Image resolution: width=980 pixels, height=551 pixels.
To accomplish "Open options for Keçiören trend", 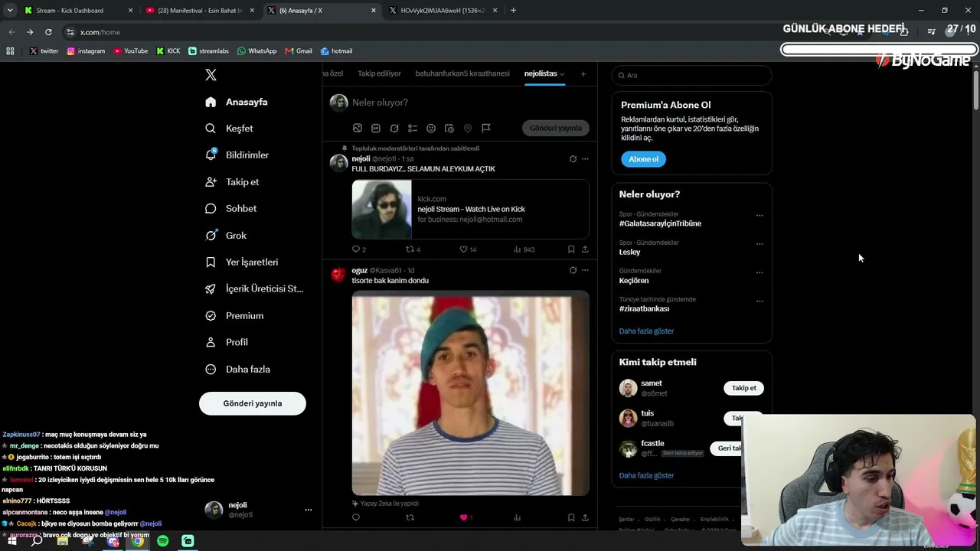I will pos(759,272).
